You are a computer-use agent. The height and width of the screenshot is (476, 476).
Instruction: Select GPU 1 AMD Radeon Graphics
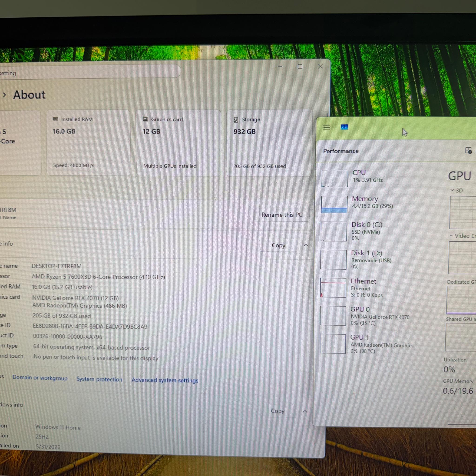367,344
